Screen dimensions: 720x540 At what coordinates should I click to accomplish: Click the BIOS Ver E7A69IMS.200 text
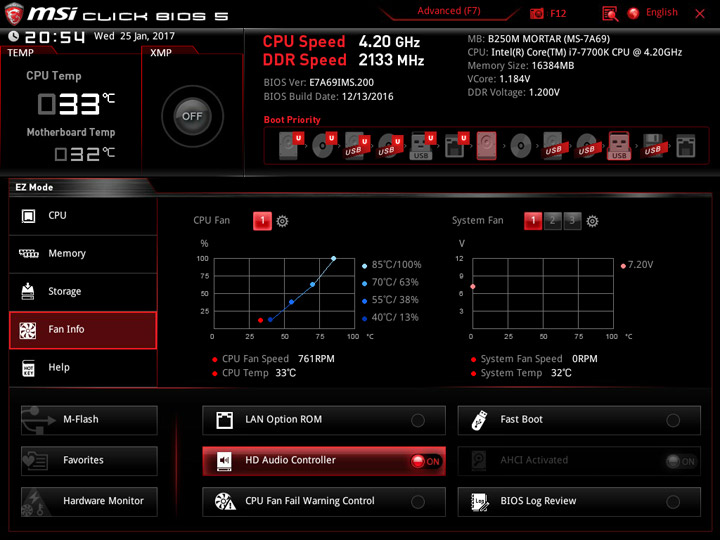point(319,83)
